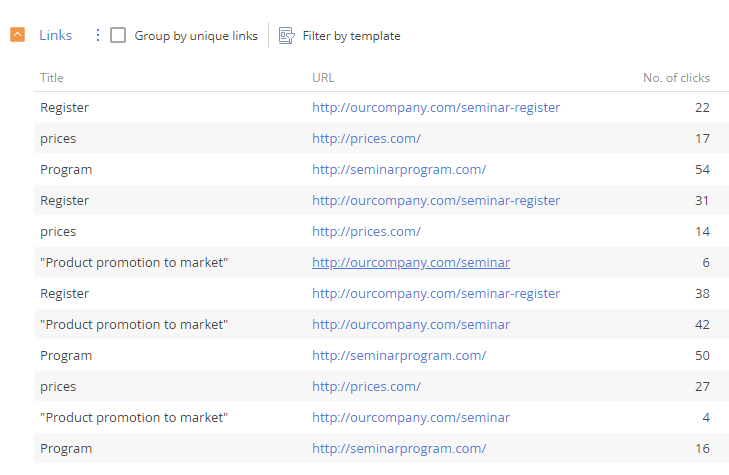Click the Links section heading
Image resolution: width=729 pixels, height=475 pixels.
(x=55, y=35)
